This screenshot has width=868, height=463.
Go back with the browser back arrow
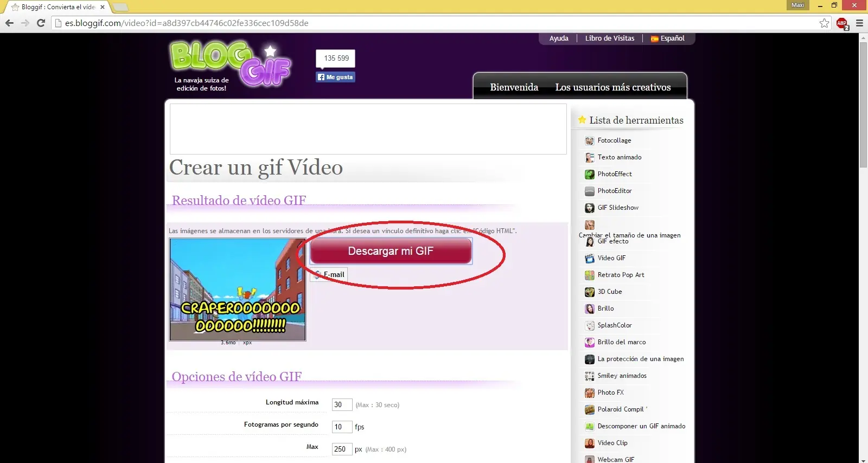click(9, 23)
